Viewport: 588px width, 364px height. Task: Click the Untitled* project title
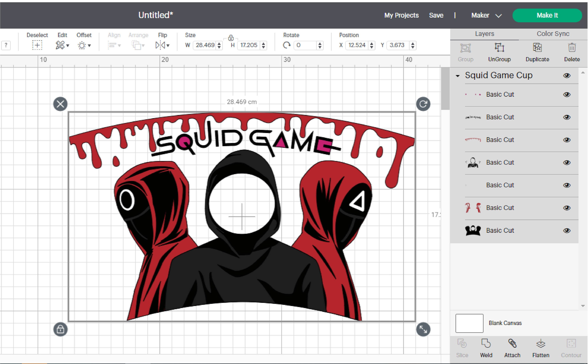coord(156,15)
